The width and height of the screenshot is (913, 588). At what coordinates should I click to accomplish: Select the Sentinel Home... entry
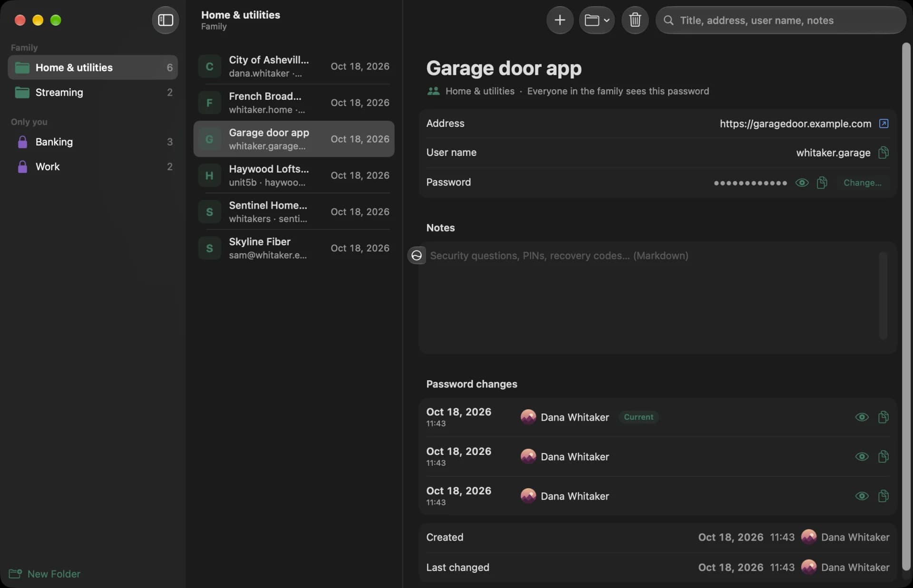pos(294,212)
